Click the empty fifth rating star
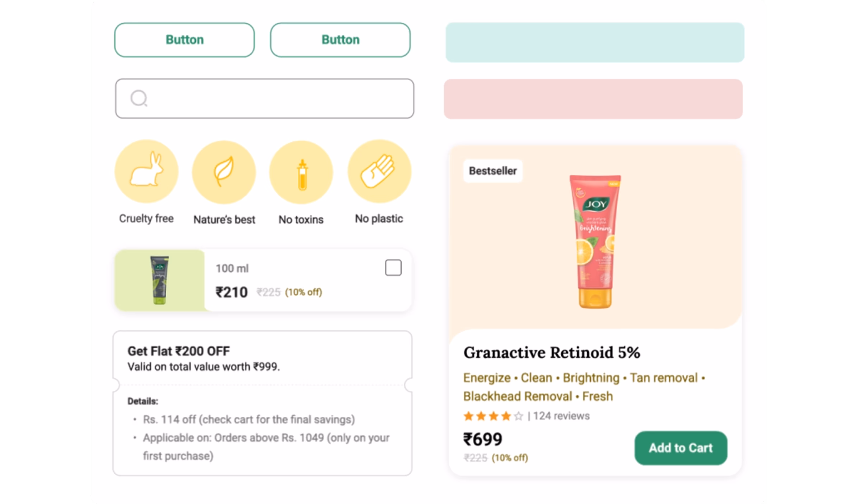This screenshot has height=504, width=857. click(518, 416)
